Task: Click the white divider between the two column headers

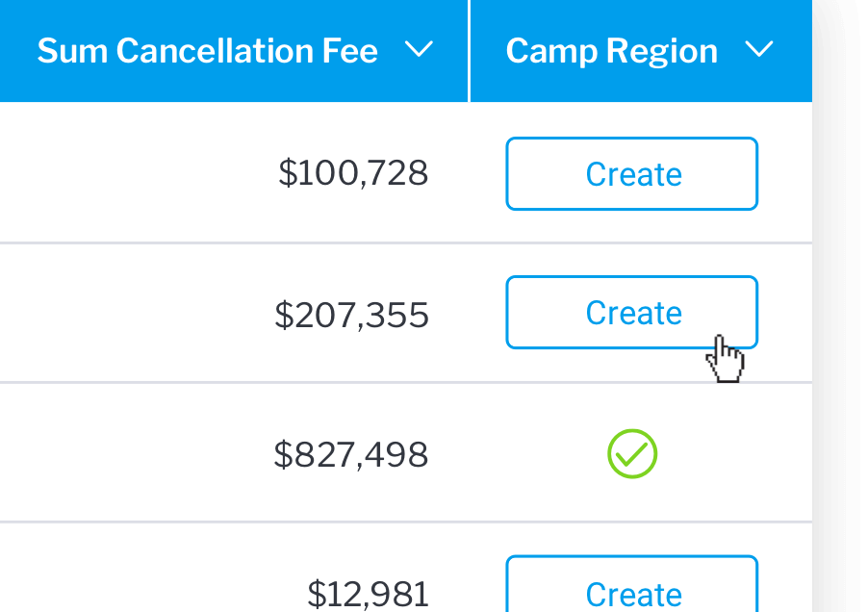Action: tap(469, 51)
